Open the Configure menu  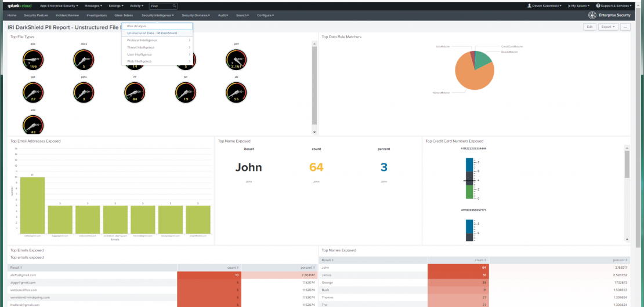tap(265, 15)
